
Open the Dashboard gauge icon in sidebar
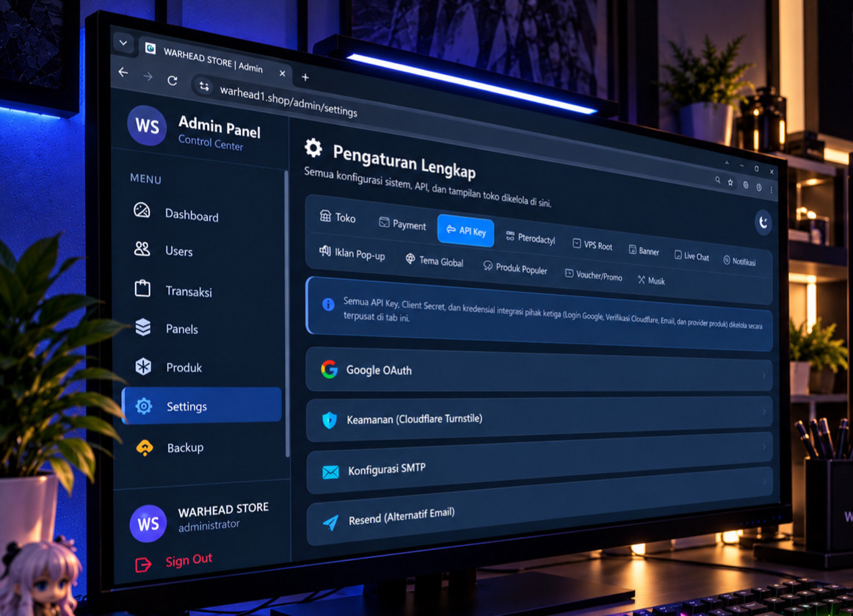pos(142,210)
